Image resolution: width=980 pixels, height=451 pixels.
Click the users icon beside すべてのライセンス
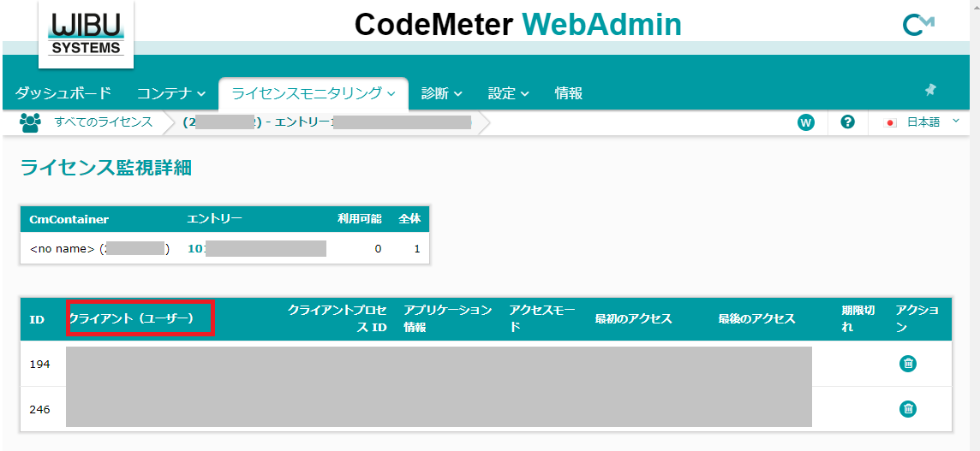[30, 122]
